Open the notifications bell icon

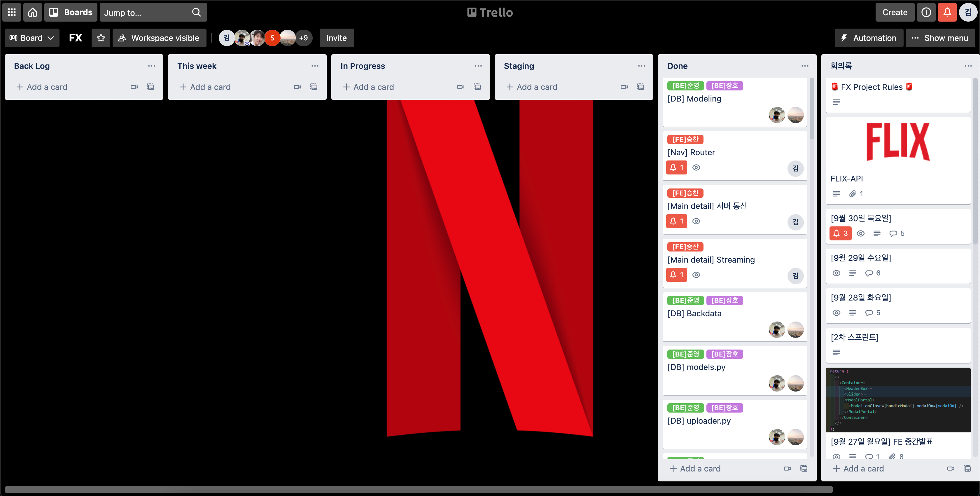(x=947, y=12)
